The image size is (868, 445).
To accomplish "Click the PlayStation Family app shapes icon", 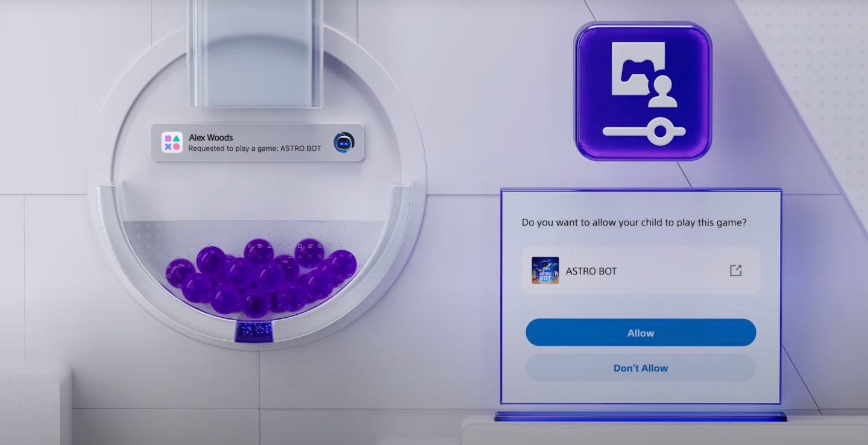I will pyautogui.click(x=172, y=142).
